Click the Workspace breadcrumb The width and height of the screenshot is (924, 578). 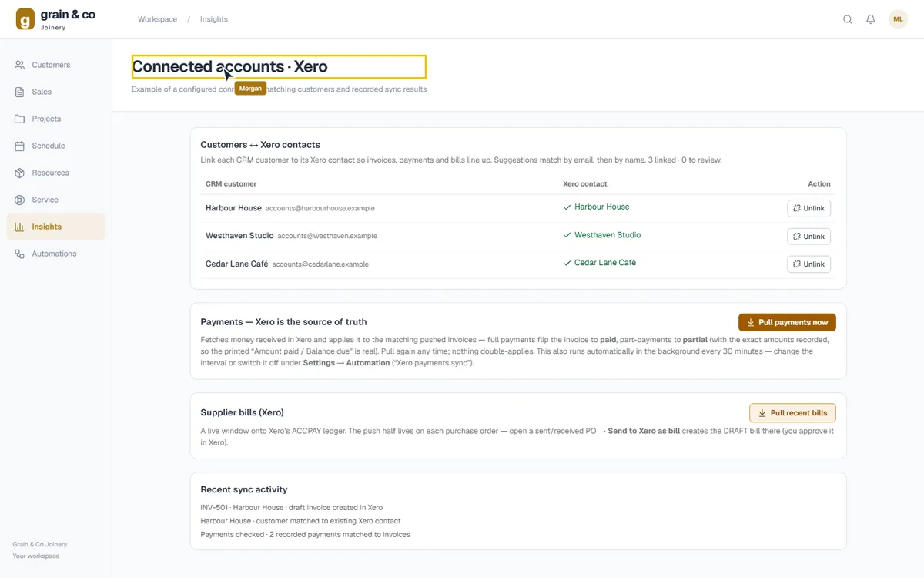158,19
